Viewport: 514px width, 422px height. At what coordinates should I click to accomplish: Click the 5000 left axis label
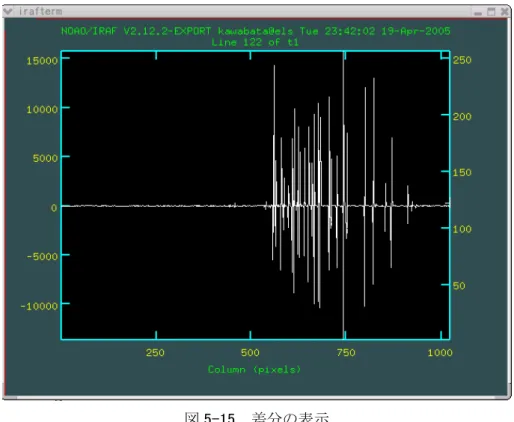pos(45,158)
